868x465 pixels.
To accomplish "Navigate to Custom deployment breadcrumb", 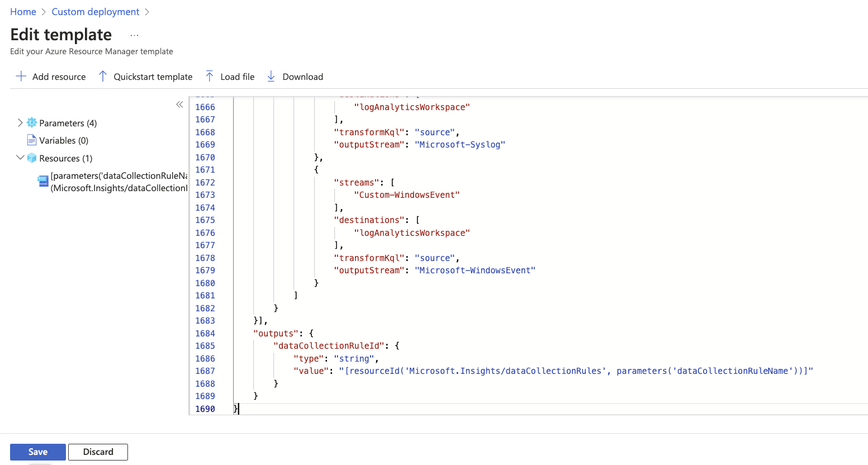I will [x=96, y=12].
